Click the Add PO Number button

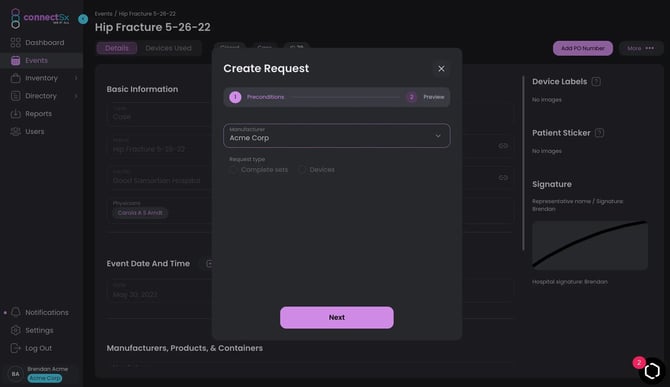(x=582, y=48)
